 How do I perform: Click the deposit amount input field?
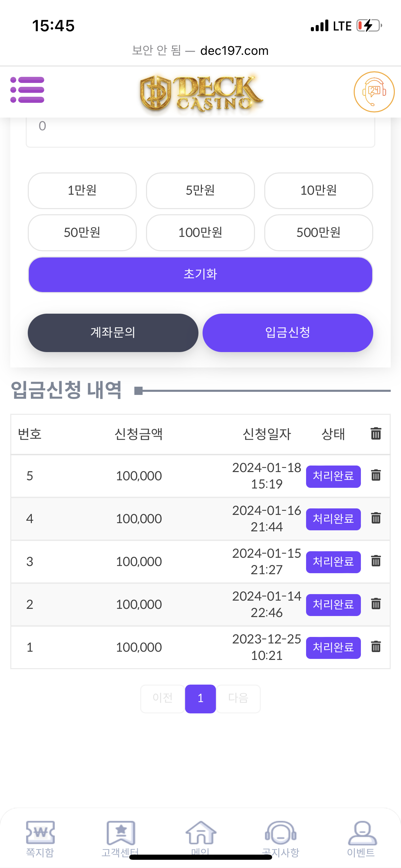[200, 130]
